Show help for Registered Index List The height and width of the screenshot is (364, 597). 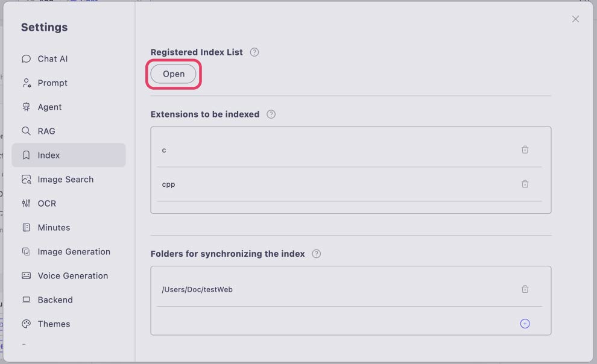click(254, 52)
